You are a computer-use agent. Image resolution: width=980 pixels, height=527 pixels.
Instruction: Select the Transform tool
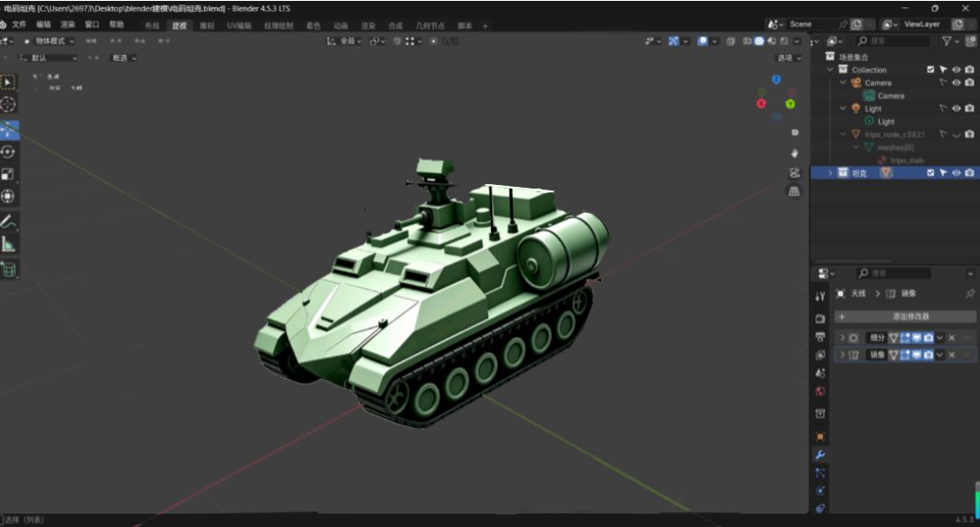8,196
